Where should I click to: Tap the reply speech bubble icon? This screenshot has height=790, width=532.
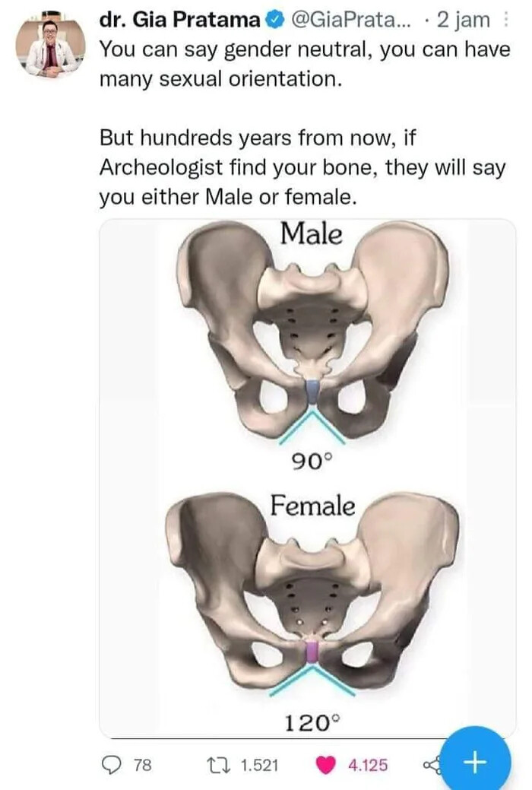[111, 765]
